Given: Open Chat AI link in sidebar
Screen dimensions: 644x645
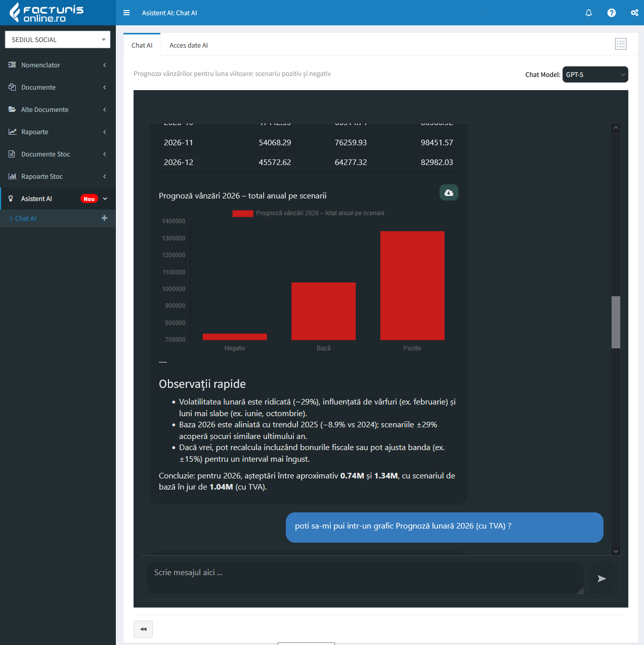Looking at the screenshot, I should [26, 218].
